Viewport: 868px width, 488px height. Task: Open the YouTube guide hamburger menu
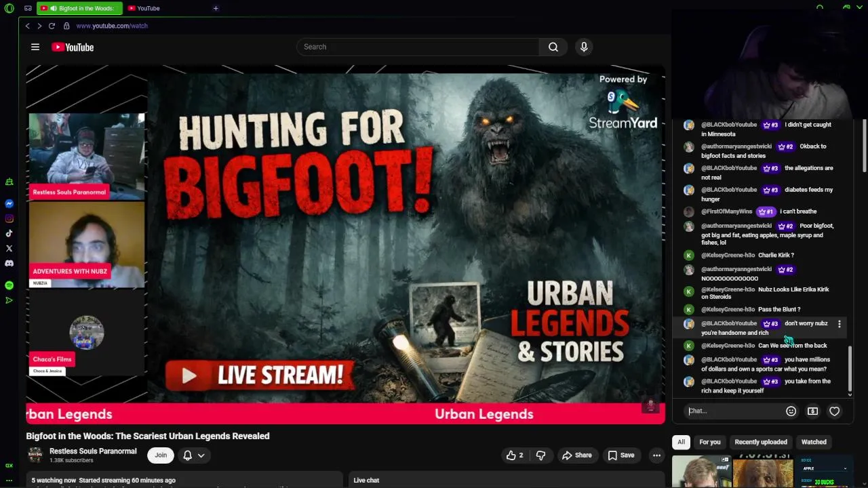click(35, 47)
